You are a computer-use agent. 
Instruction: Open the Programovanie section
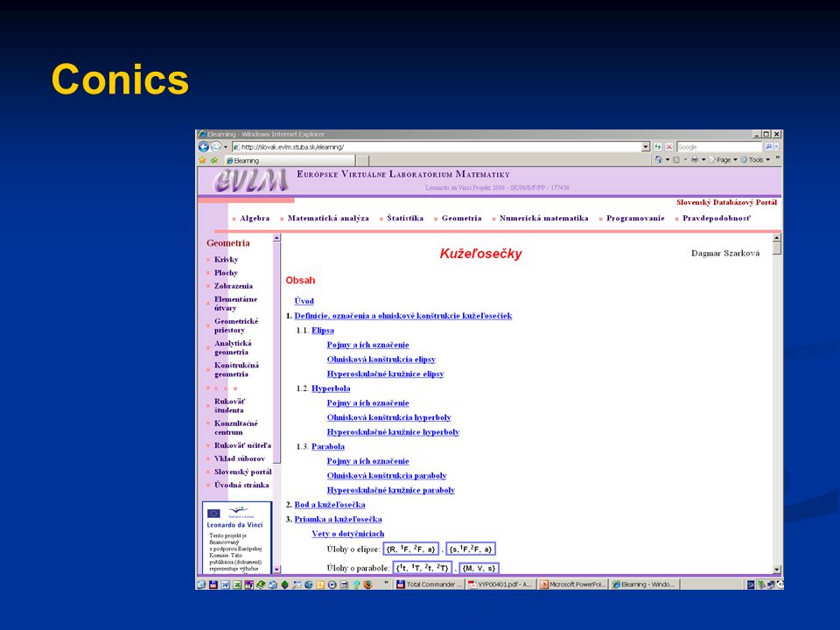tap(635, 218)
